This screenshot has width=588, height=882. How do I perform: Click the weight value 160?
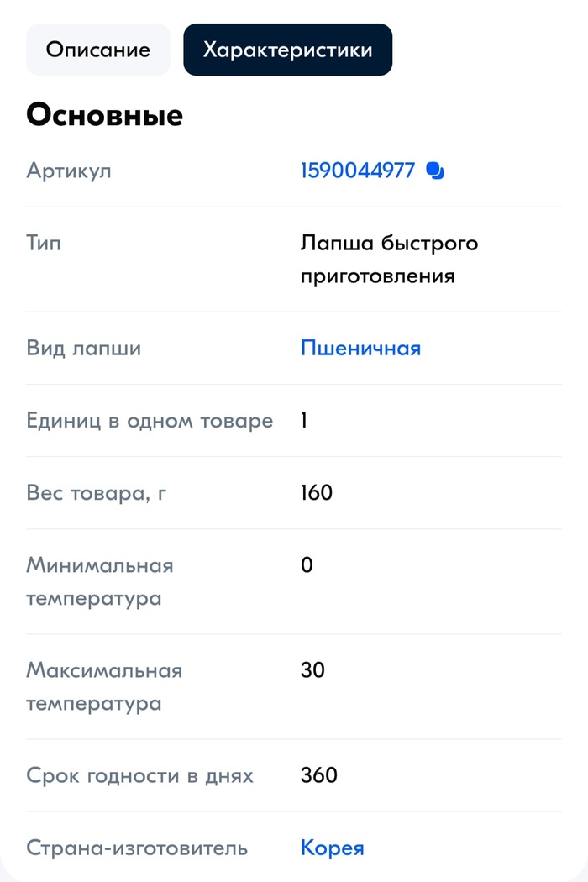click(x=317, y=492)
